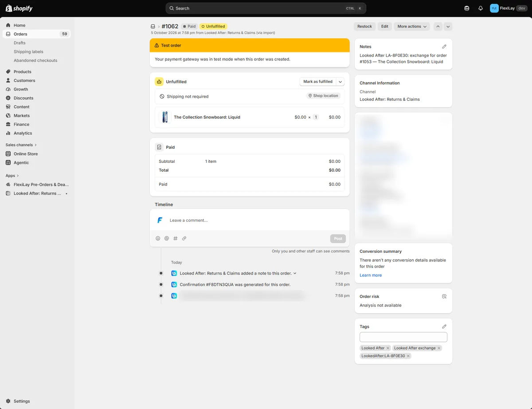532x409 pixels.
Task: Click the Paid status badge
Action: pos(189,27)
